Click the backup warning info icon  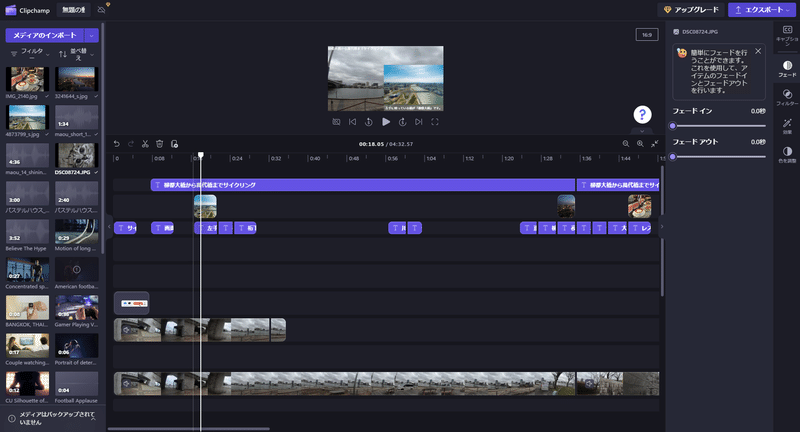[12, 418]
